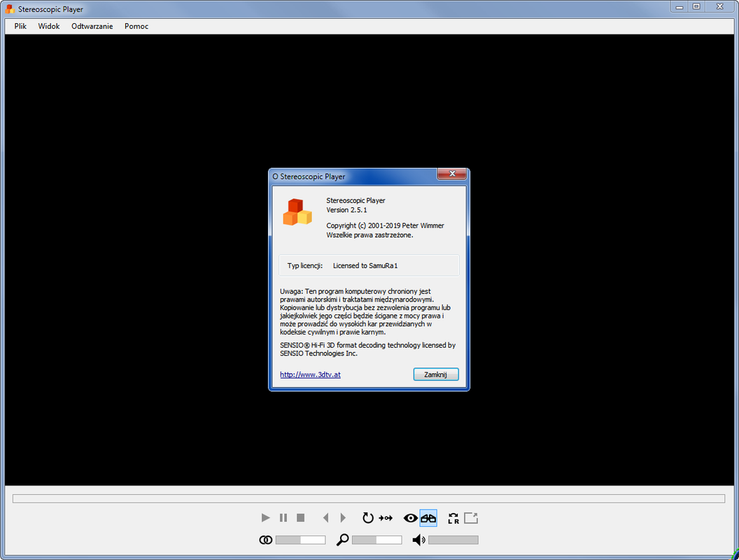Click the orange cubes logo in the dialog

click(x=297, y=212)
